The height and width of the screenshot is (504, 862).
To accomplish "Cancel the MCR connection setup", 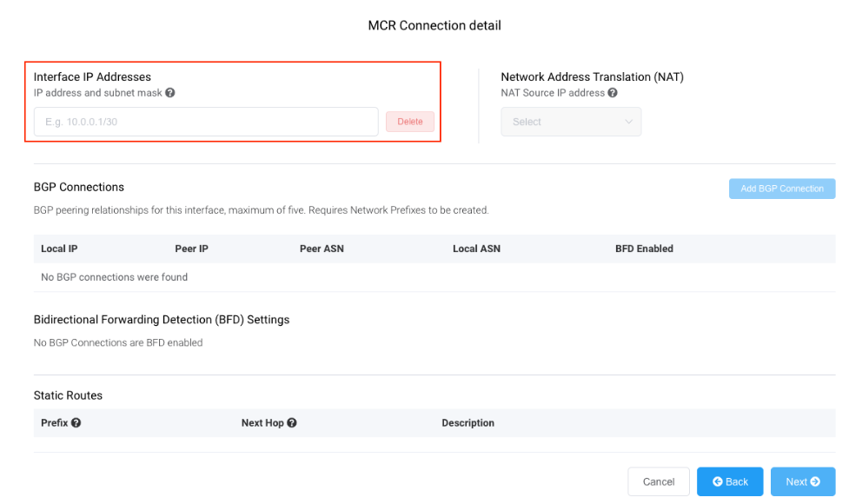I will point(659,481).
